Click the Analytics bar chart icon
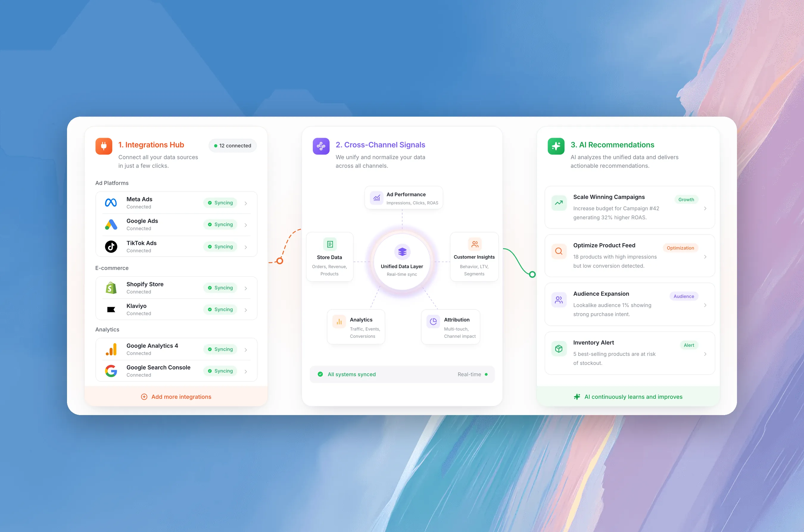This screenshot has width=804, height=532. [339, 322]
